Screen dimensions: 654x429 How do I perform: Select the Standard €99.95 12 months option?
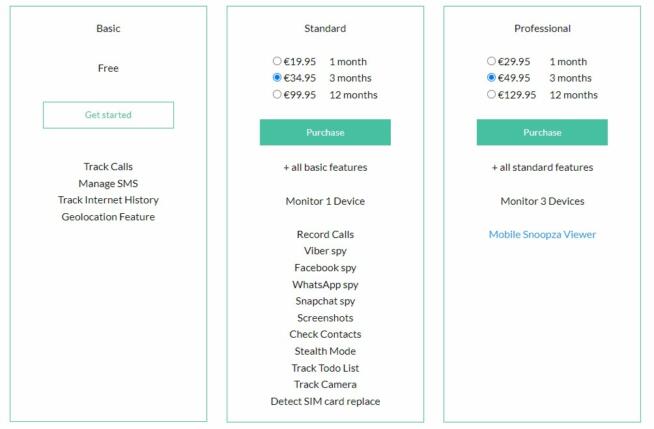coord(277,94)
